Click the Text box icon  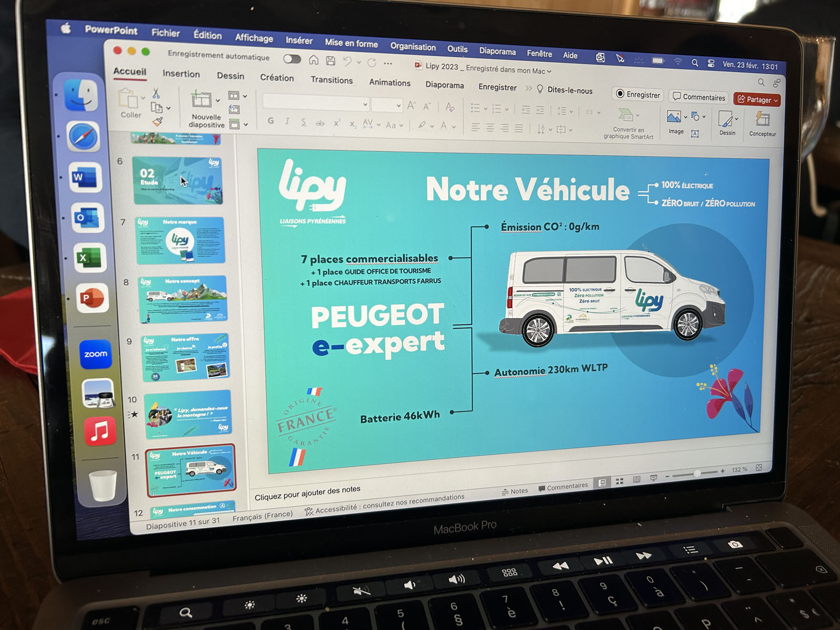pos(695,133)
